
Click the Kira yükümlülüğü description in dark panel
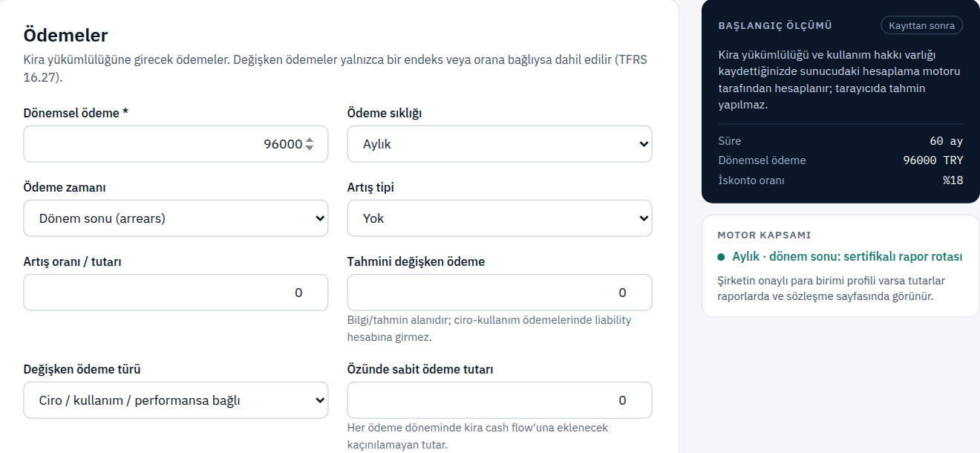tap(839, 79)
